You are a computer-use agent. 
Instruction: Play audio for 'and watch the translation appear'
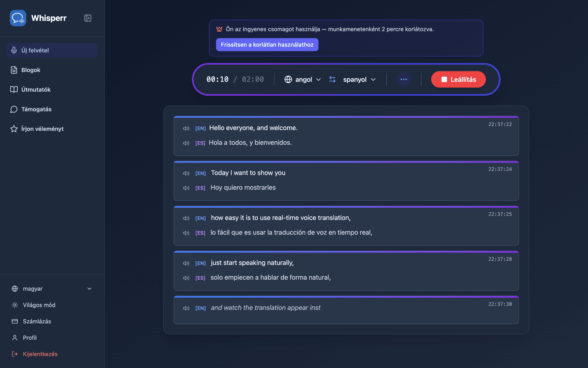click(186, 308)
